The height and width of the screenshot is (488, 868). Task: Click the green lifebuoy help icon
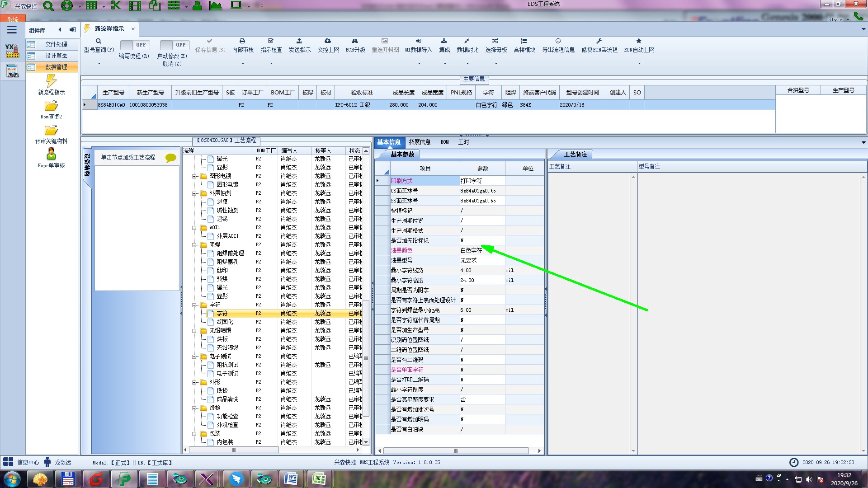click(x=67, y=6)
